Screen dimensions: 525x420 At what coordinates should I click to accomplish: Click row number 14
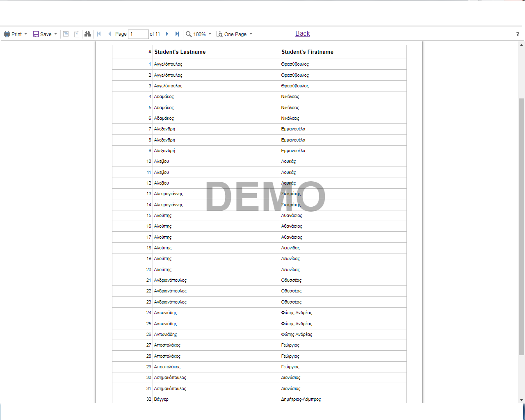click(x=149, y=205)
